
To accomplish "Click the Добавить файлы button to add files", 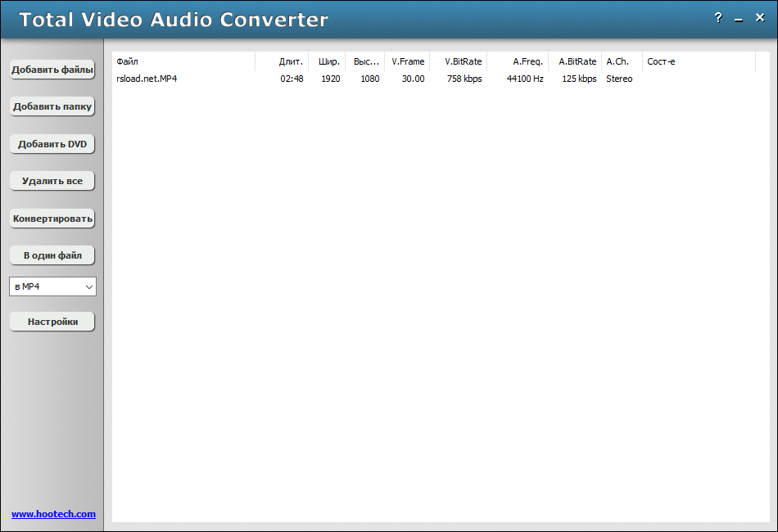I will coord(52,70).
